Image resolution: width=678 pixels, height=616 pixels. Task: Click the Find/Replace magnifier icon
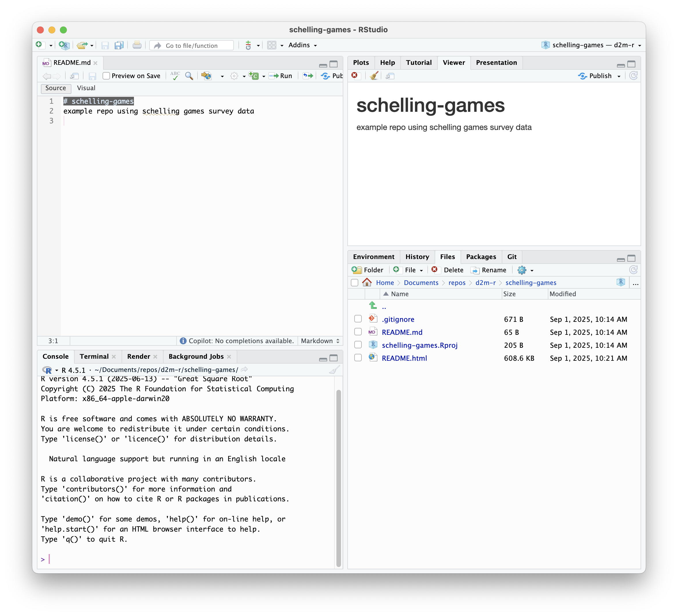pos(189,76)
